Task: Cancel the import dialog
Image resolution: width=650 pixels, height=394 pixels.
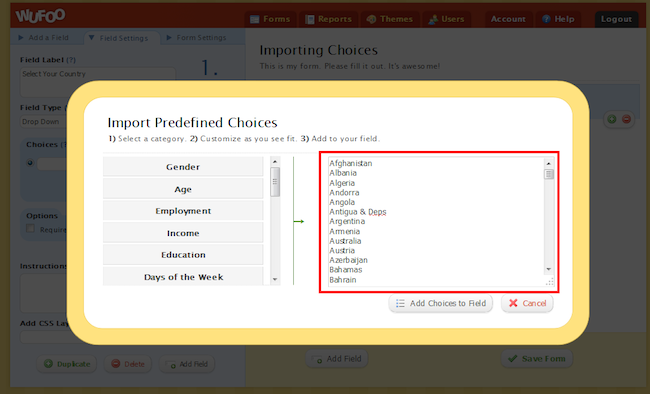Action: (x=527, y=303)
